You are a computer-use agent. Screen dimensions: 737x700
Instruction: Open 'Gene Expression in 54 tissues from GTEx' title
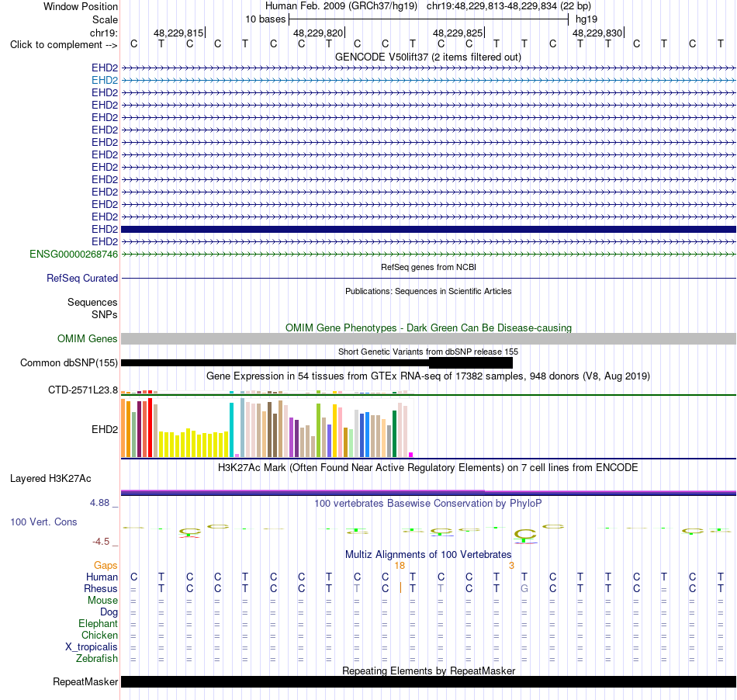click(x=428, y=376)
